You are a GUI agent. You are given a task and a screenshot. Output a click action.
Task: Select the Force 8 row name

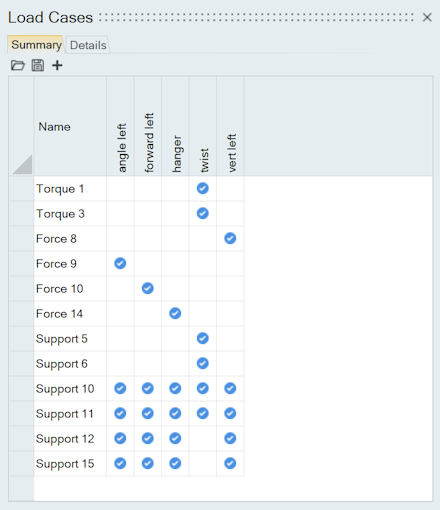(x=56, y=239)
